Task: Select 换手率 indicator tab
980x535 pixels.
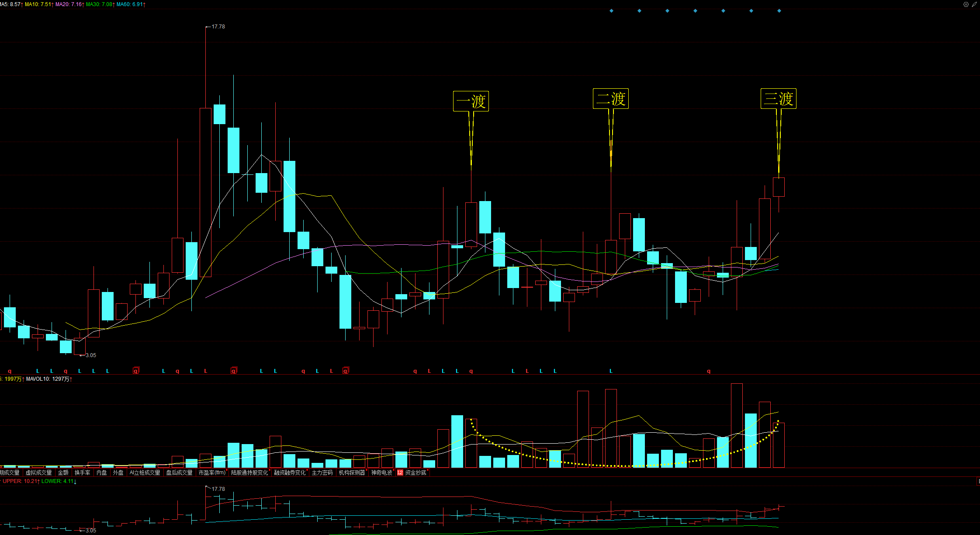Action: tap(82, 472)
